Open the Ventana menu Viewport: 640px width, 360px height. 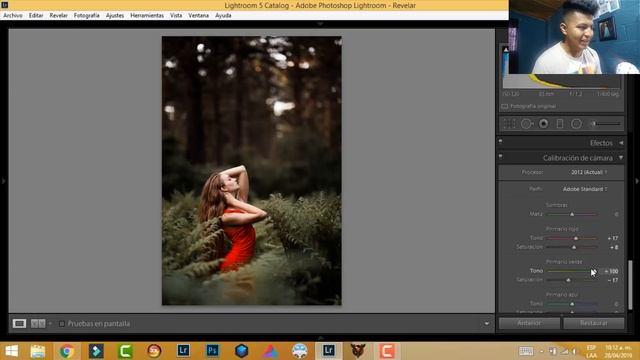(x=198, y=16)
